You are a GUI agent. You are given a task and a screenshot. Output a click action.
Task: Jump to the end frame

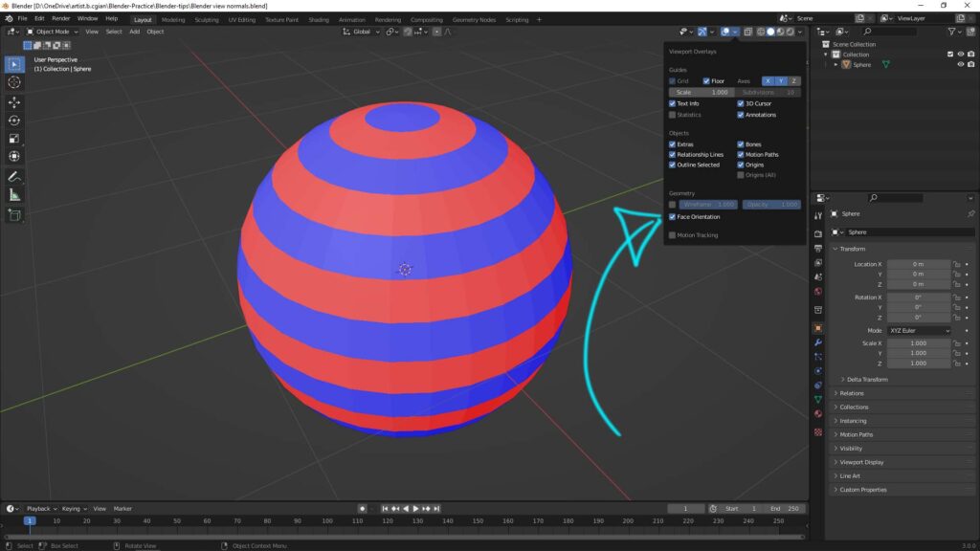click(x=436, y=509)
